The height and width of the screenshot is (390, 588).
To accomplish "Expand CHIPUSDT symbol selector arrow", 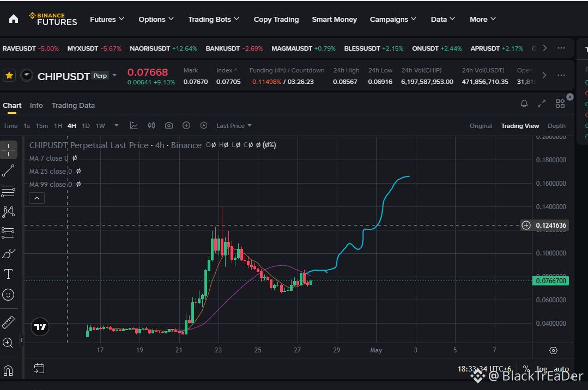I will click(x=114, y=75).
